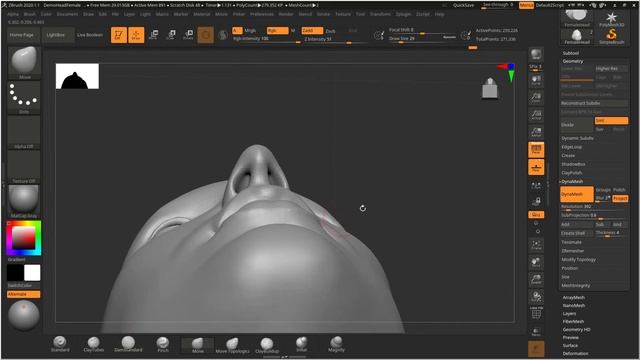This screenshot has height=360, width=640.
Task: Open the MatCap Gray material picker
Action: 24,201
